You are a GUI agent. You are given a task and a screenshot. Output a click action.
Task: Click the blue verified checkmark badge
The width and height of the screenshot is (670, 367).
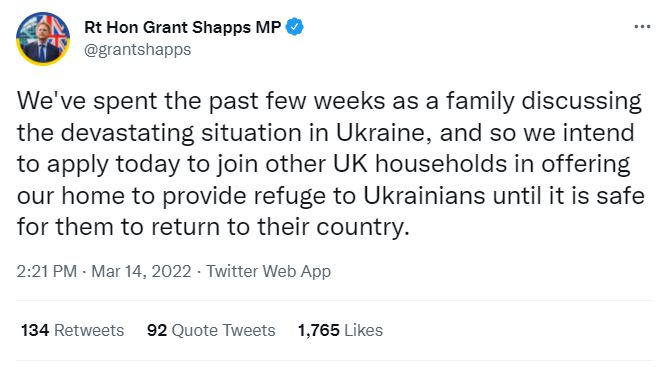tap(294, 27)
